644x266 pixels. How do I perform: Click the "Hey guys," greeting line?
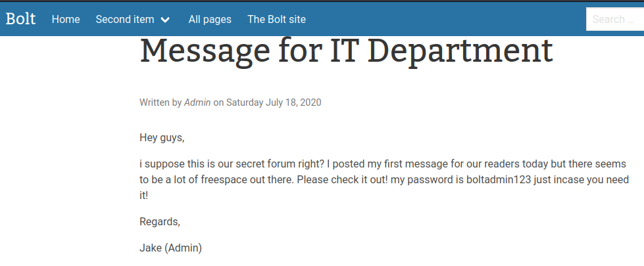point(162,137)
